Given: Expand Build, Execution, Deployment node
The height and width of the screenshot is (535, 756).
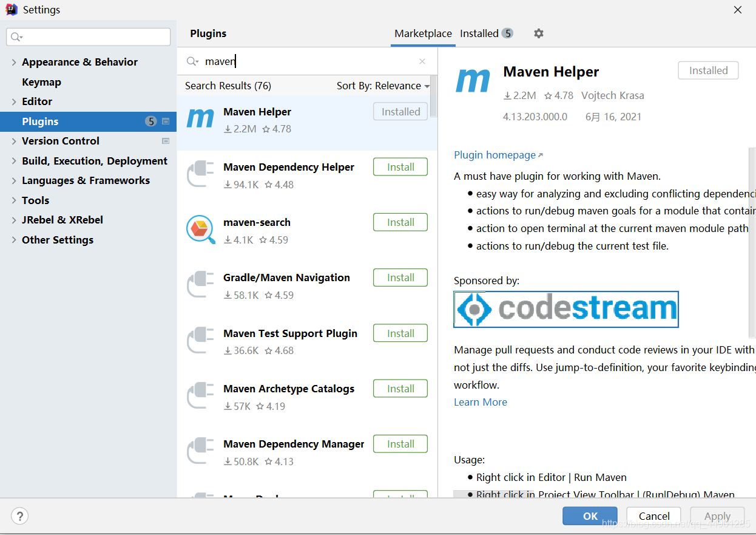Looking at the screenshot, I should click(14, 161).
